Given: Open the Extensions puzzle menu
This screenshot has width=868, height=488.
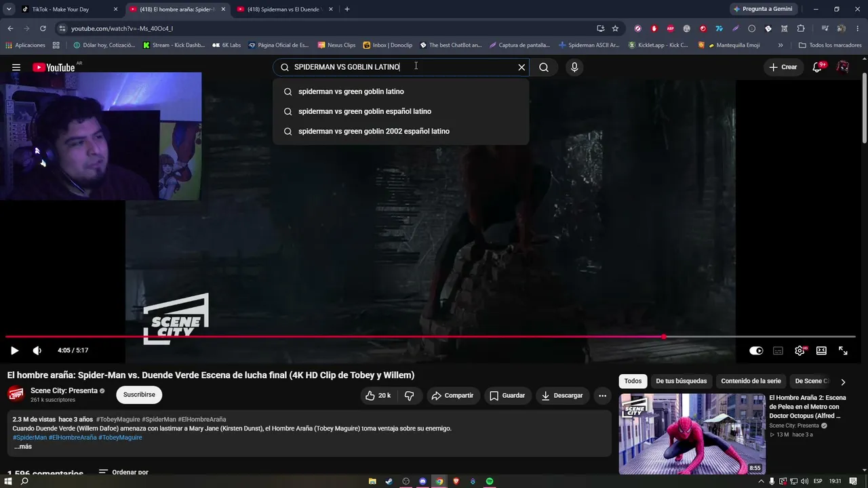Looking at the screenshot, I should tap(801, 28).
